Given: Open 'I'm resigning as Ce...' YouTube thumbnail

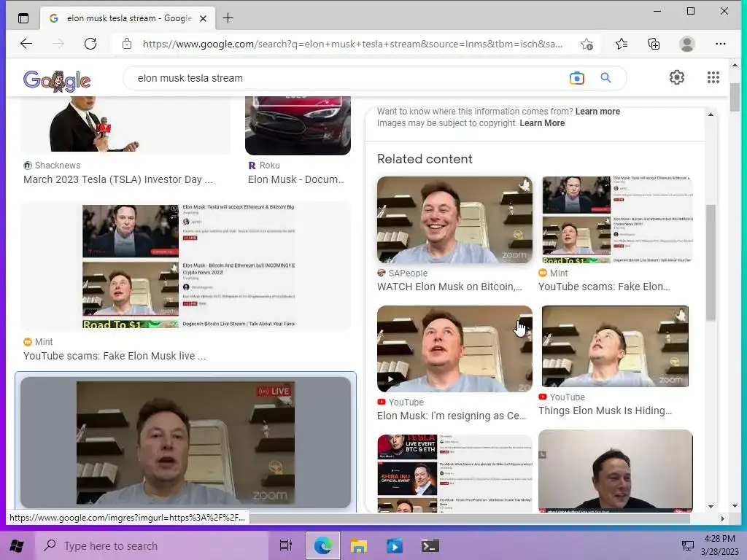Looking at the screenshot, I should click(454, 349).
